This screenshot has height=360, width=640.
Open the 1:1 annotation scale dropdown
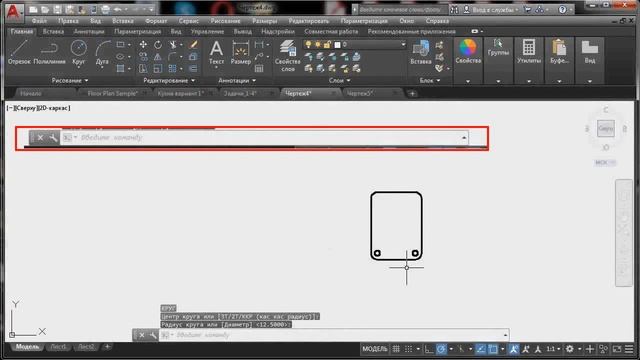pos(553,349)
